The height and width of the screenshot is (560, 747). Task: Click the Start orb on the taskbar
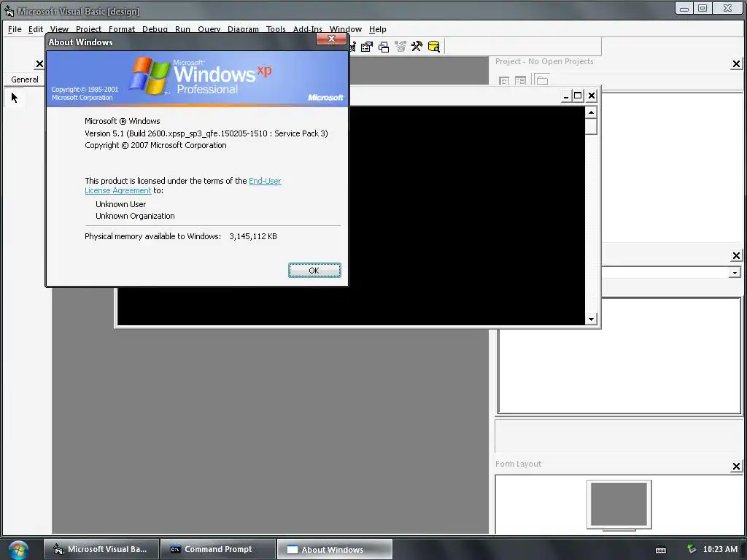coord(18,550)
